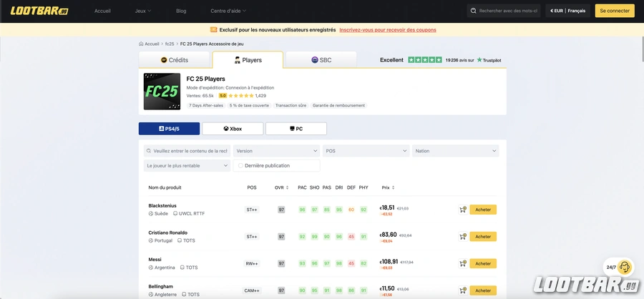The width and height of the screenshot is (644, 299).
Task: Click Transaction sûre tag
Action: click(x=291, y=106)
